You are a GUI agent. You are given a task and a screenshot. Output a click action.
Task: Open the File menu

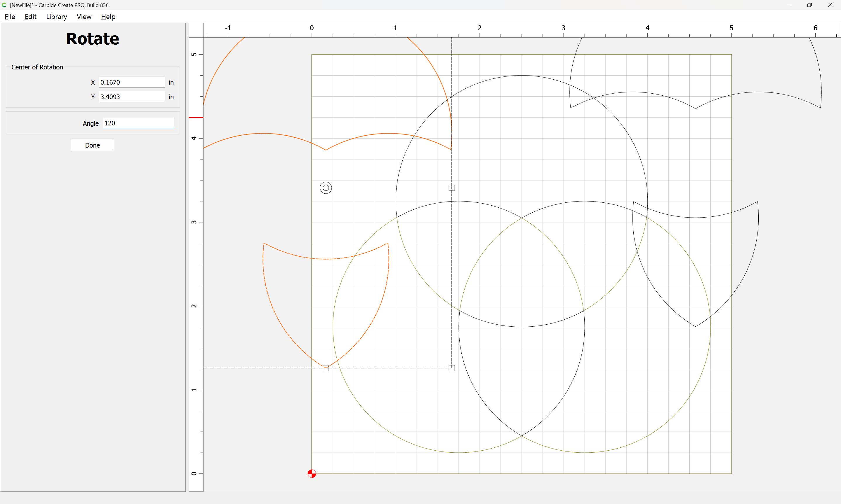[x=10, y=17]
